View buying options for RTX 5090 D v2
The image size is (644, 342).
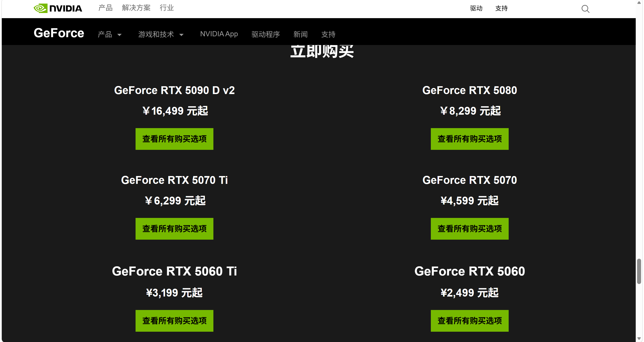coord(174,139)
